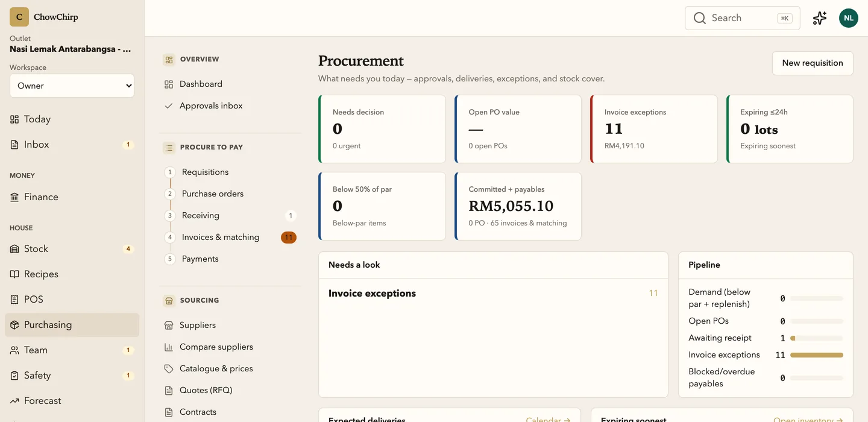The width and height of the screenshot is (868, 422).
Task: Click the RM5,055.10 committed amount
Action: (511, 206)
